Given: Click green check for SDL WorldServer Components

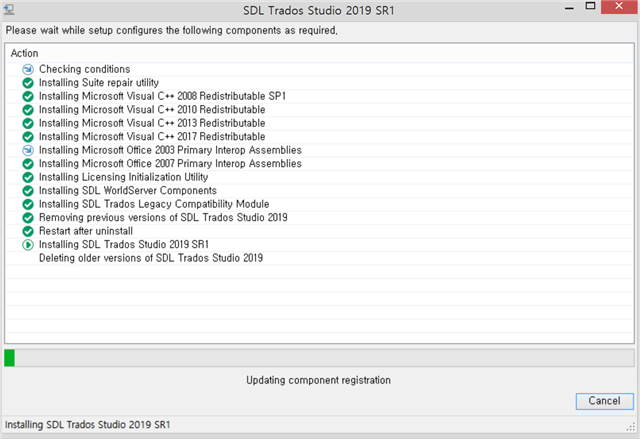Looking at the screenshot, I should (x=28, y=191).
